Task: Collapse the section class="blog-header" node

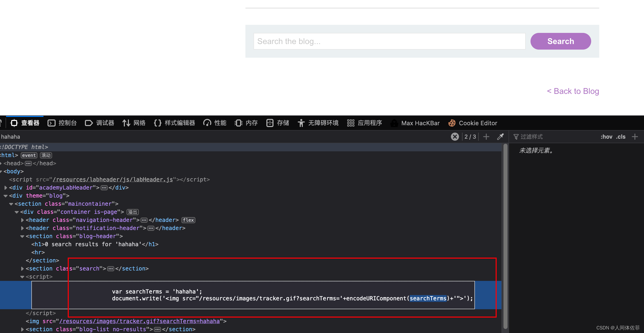Action: [22, 236]
